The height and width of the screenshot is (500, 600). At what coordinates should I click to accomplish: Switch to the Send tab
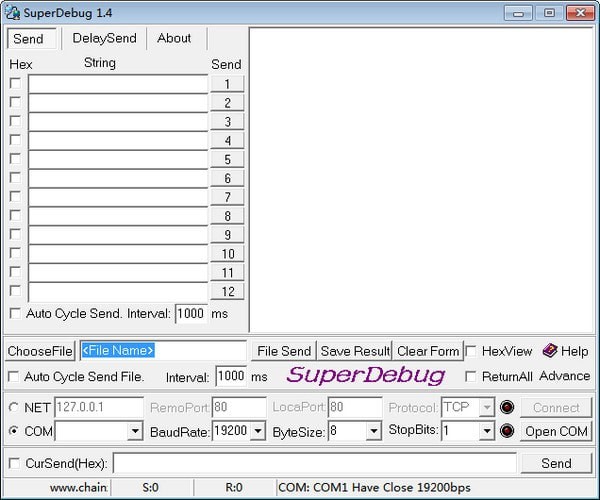click(31, 39)
